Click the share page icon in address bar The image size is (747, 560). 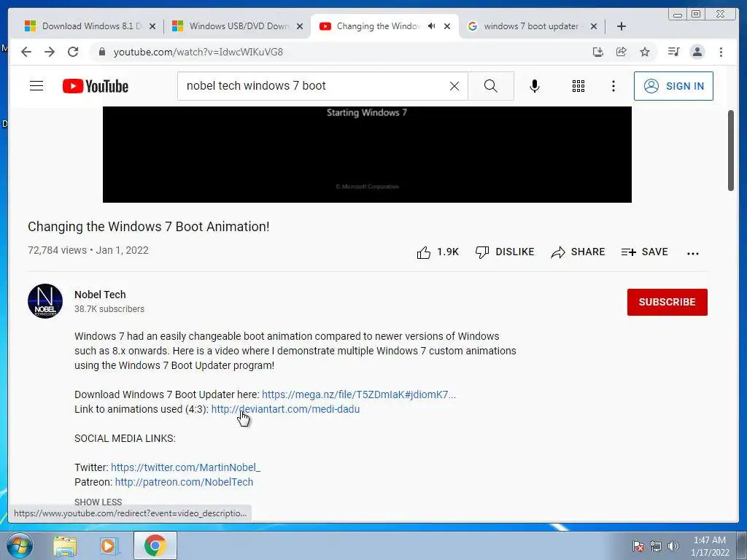pyautogui.click(x=622, y=52)
